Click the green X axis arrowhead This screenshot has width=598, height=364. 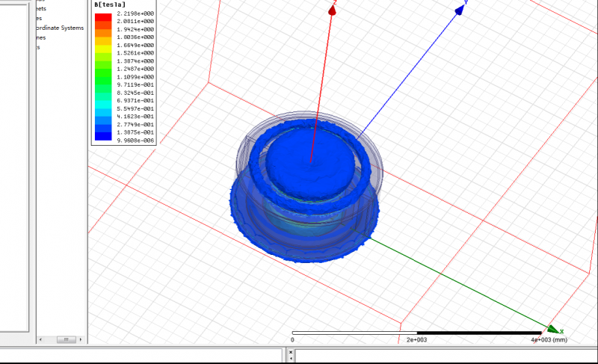point(553,329)
